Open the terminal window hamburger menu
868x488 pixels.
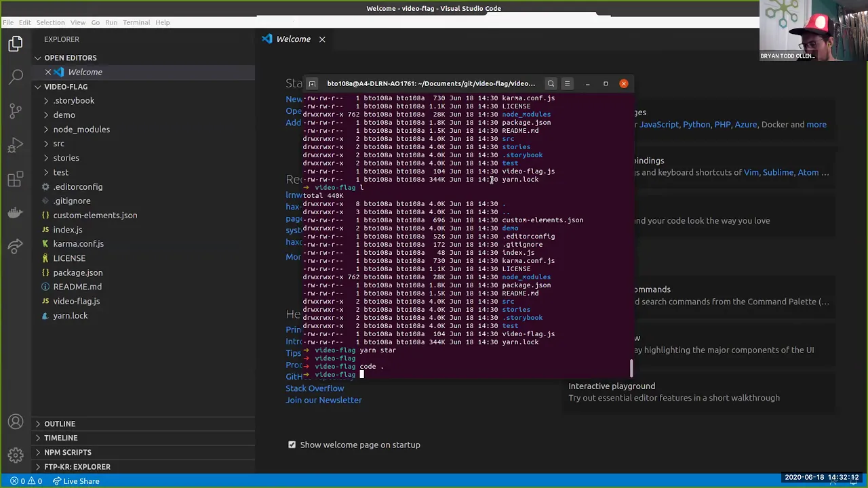[568, 83]
